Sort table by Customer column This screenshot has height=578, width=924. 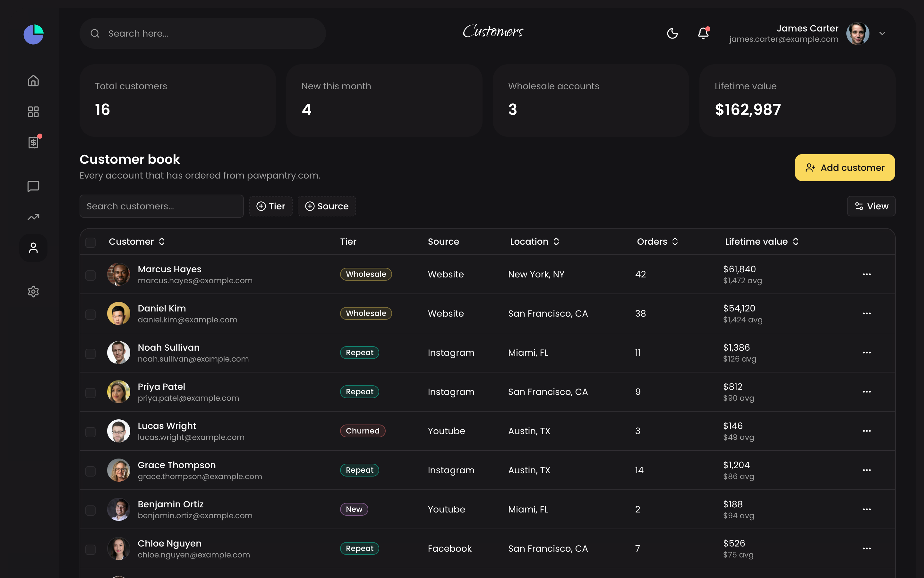point(137,241)
